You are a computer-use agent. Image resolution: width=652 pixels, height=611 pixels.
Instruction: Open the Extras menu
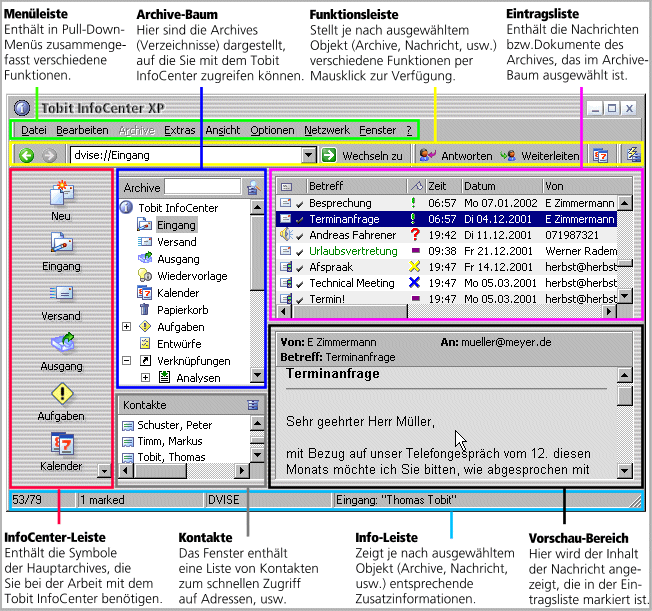(180, 130)
